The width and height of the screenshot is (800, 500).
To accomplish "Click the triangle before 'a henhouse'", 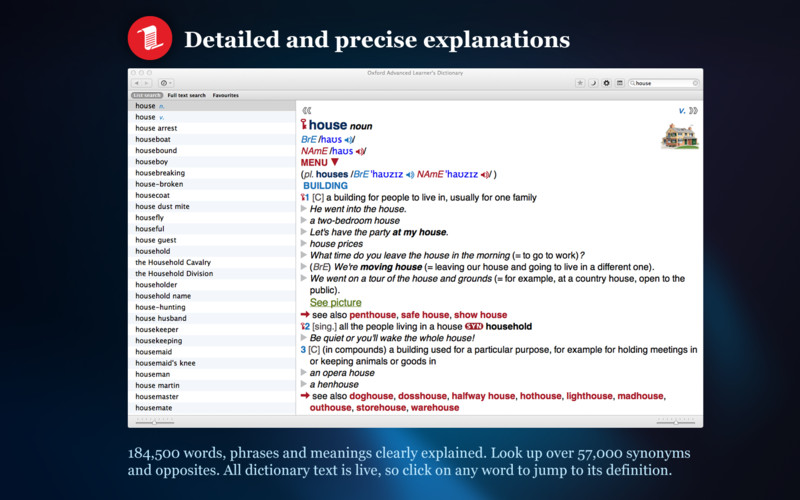I will pos(304,384).
